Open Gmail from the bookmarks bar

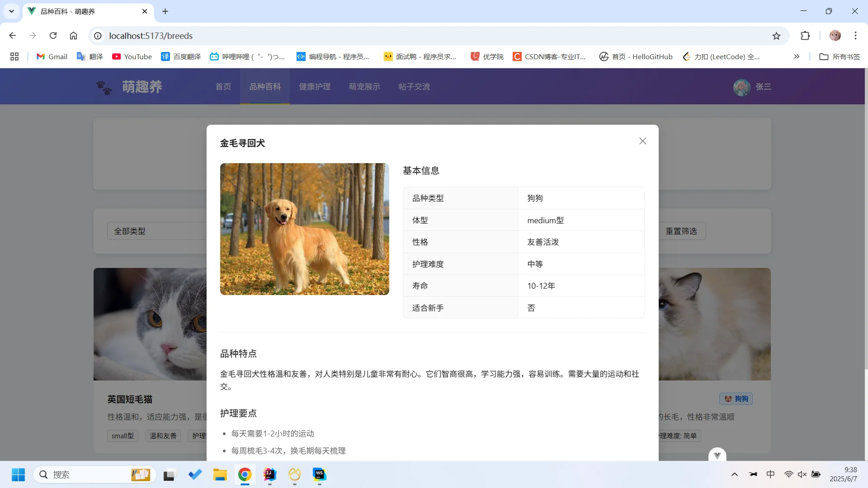pos(51,56)
